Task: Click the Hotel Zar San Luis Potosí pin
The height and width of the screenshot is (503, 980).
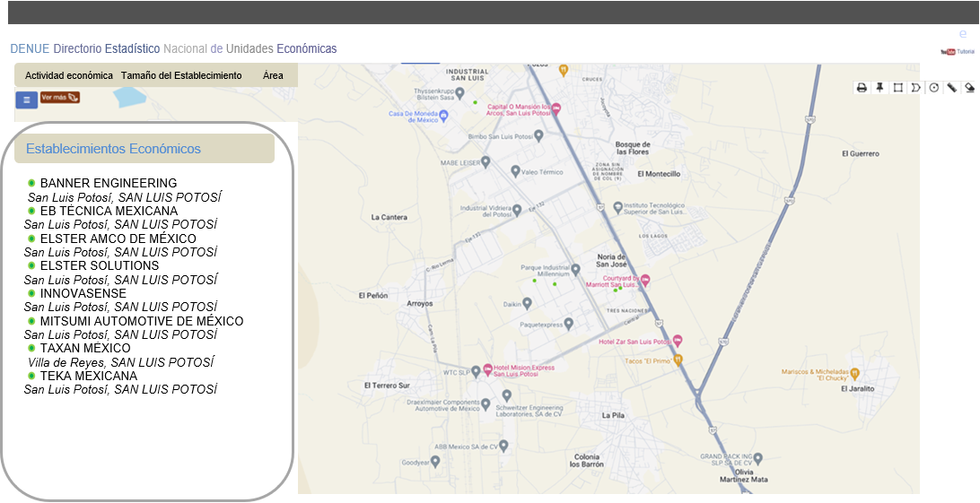Action: pos(677,341)
